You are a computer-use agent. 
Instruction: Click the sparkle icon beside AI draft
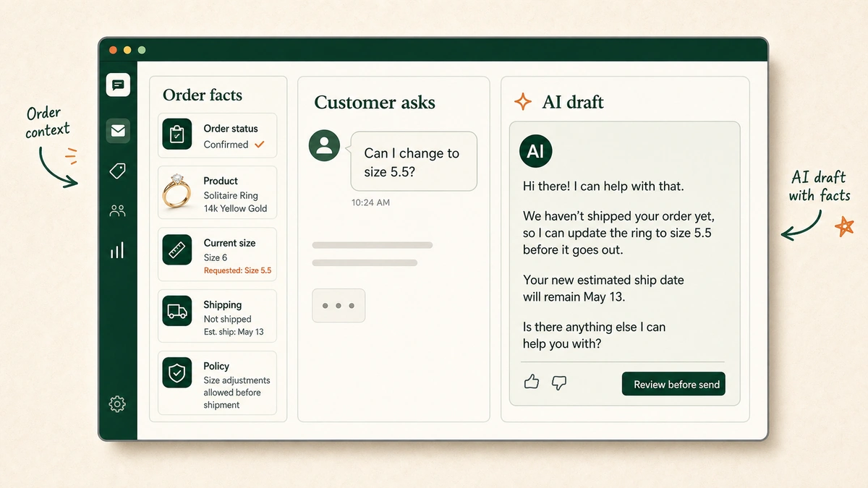point(522,102)
